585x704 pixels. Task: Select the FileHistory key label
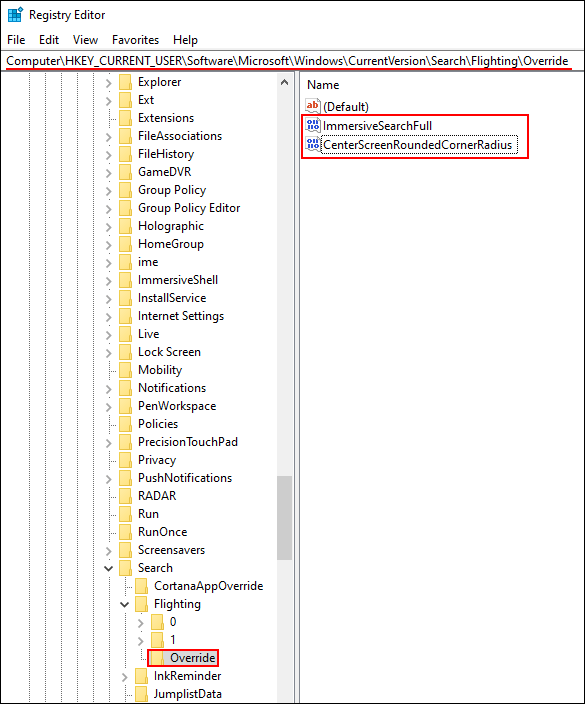(x=166, y=154)
